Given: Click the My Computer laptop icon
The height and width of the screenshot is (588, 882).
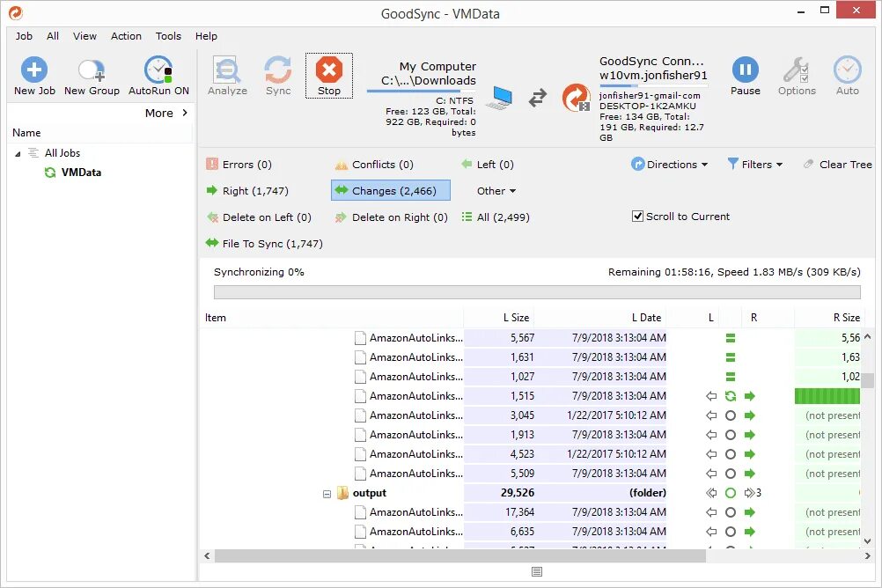Looking at the screenshot, I should pos(499,98).
